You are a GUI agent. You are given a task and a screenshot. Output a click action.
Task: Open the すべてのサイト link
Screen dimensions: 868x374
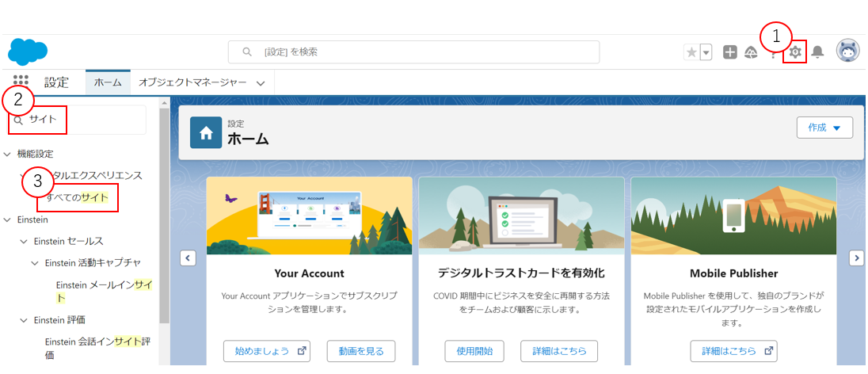click(x=77, y=197)
